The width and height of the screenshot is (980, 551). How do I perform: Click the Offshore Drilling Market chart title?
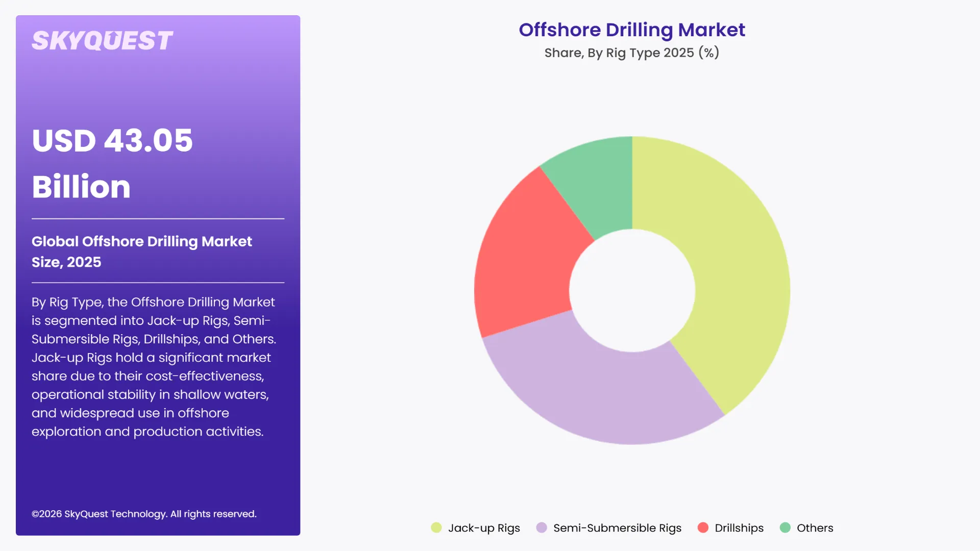[x=632, y=30]
